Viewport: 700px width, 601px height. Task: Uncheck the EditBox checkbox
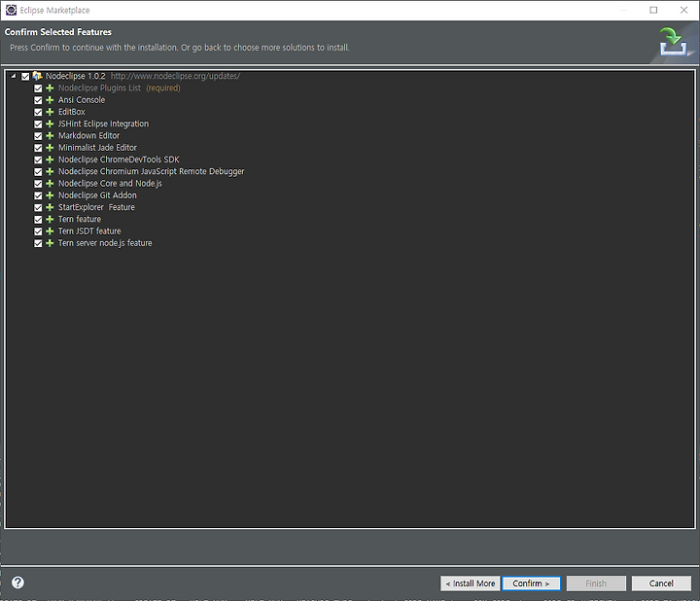(38, 112)
